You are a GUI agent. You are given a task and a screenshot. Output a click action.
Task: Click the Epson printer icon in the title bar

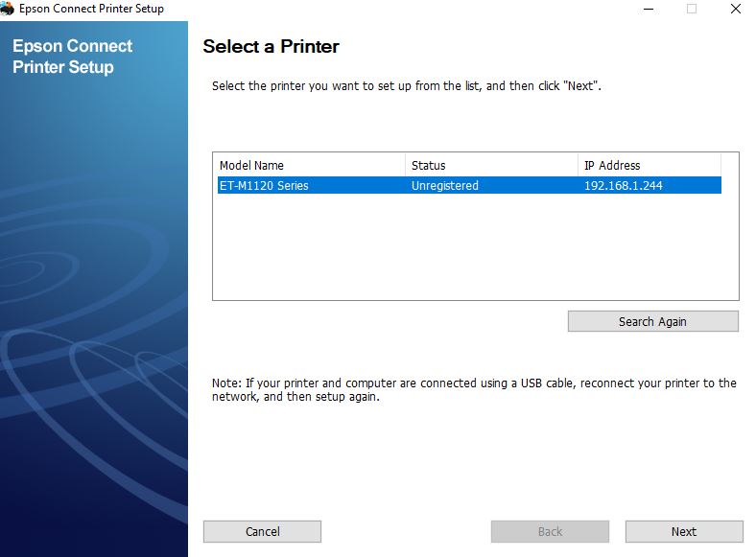click(7, 9)
